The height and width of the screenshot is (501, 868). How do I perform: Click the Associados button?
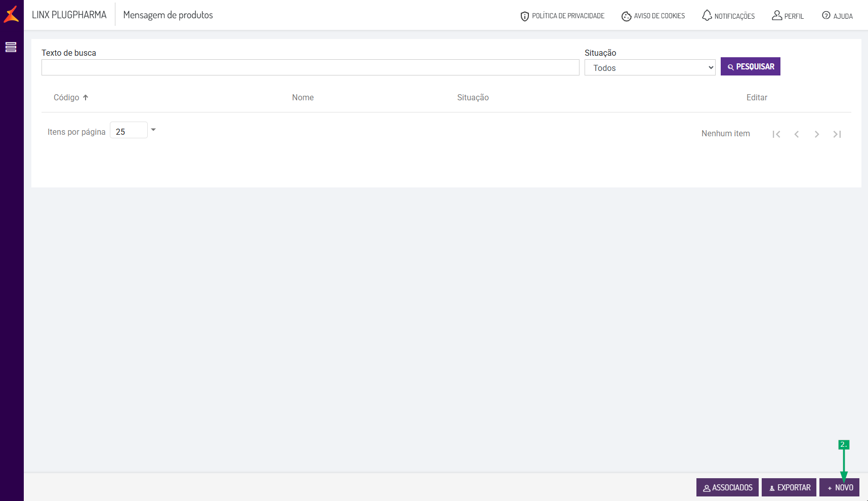coord(727,487)
